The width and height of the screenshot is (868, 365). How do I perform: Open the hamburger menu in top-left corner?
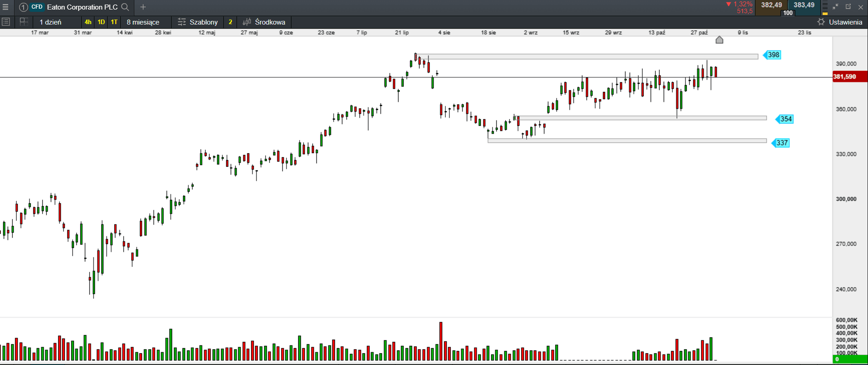[6, 7]
